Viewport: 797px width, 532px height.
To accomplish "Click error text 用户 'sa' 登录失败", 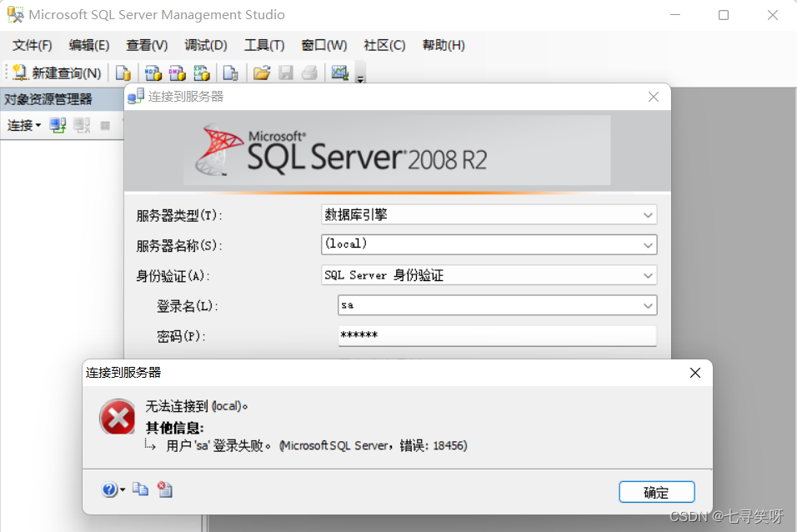I will [x=218, y=446].
